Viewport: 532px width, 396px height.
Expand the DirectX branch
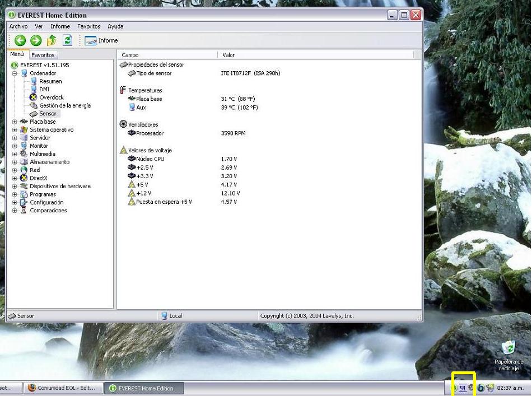(x=15, y=178)
